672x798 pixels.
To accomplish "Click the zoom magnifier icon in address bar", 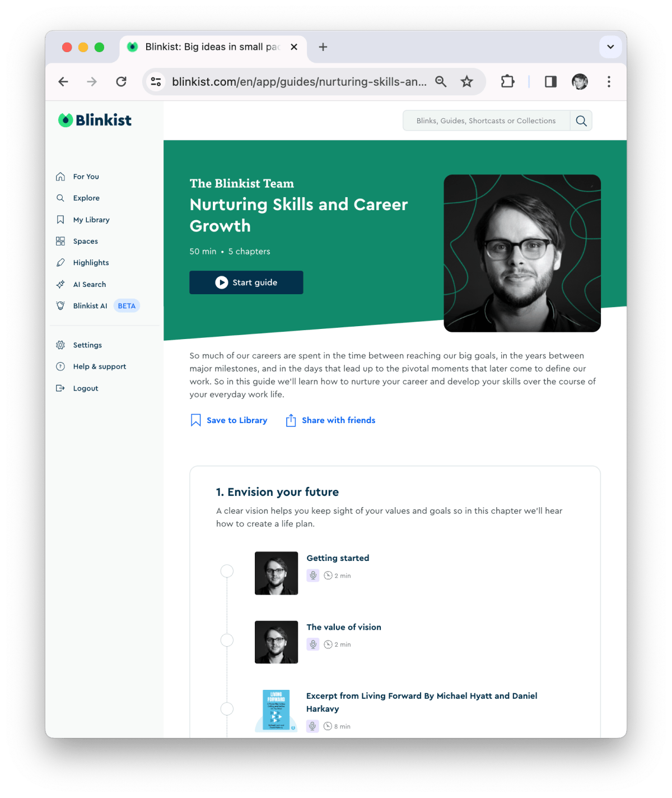I will 441,82.
